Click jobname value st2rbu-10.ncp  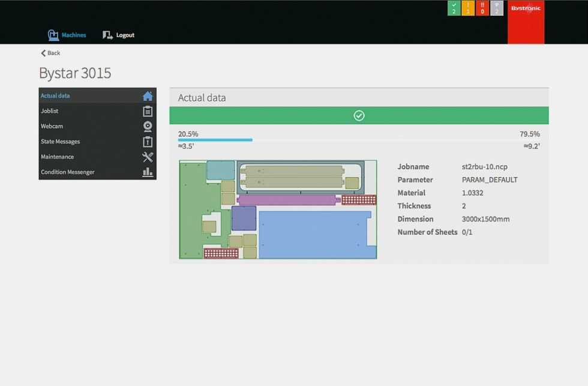(485, 167)
